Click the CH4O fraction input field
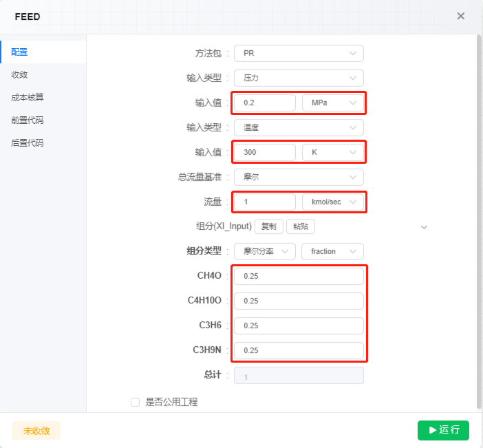 click(x=299, y=276)
